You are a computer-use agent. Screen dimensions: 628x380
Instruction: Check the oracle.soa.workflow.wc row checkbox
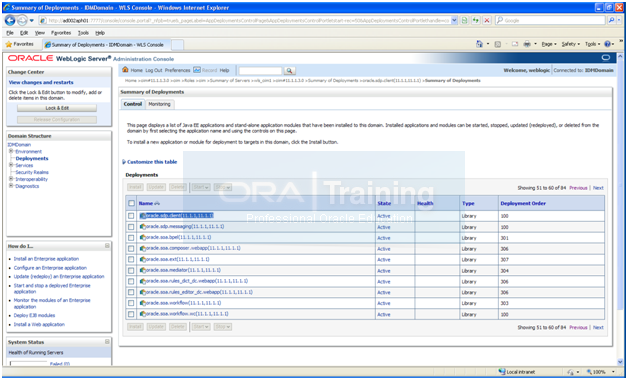coord(131,314)
